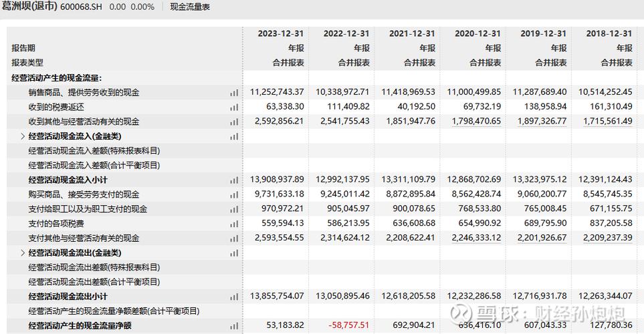The image size is (644, 334).
Task: Open chart icon for 购买商品、接受劳务支付的现金 row
Action: point(234,195)
